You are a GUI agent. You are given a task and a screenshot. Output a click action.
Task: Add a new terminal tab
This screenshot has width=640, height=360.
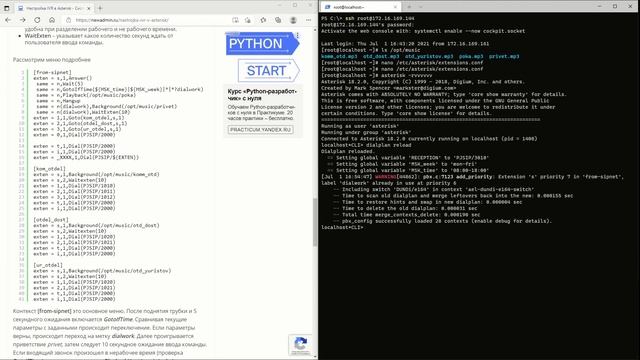click(409, 7)
